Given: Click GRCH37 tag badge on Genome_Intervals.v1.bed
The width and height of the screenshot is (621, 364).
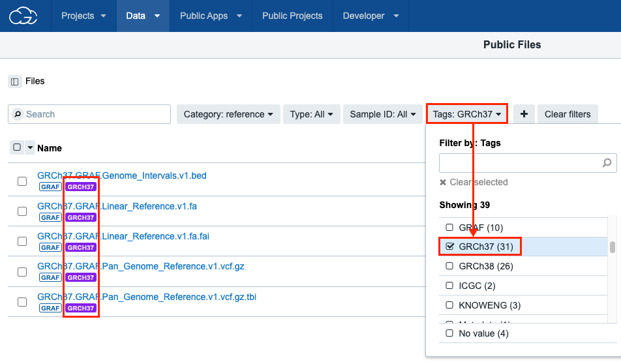Looking at the screenshot, I should point(81,187).
